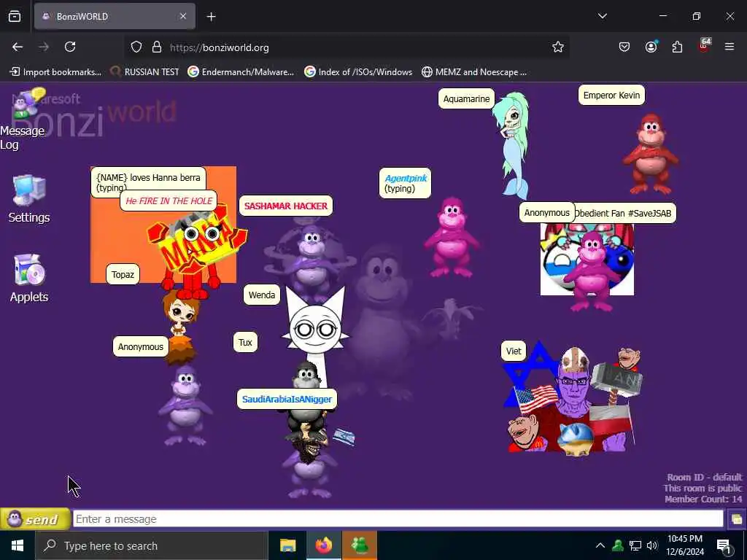This screenshot has width=747, height=560.
Task: Bookmark this page with star icon
Action: coord(558,47)
